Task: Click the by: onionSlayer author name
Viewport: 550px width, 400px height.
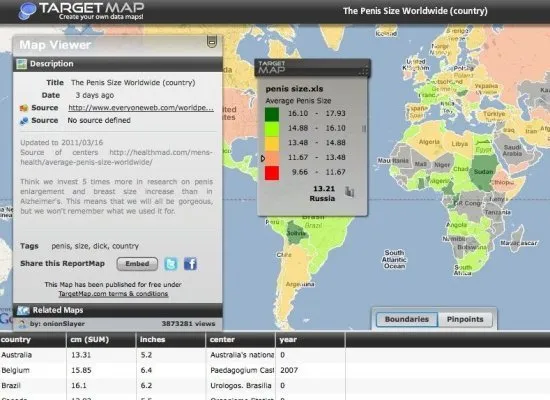Action: 57,324
